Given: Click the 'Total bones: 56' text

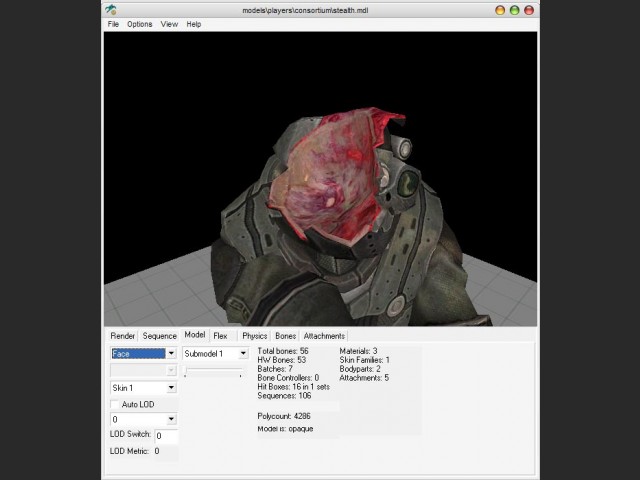Looking at the screenshot, I should tap(283, 351).
